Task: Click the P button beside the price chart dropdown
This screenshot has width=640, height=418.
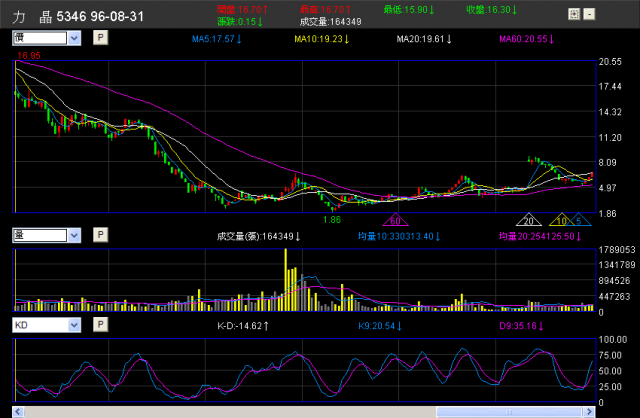Action: tap(100, 38)
